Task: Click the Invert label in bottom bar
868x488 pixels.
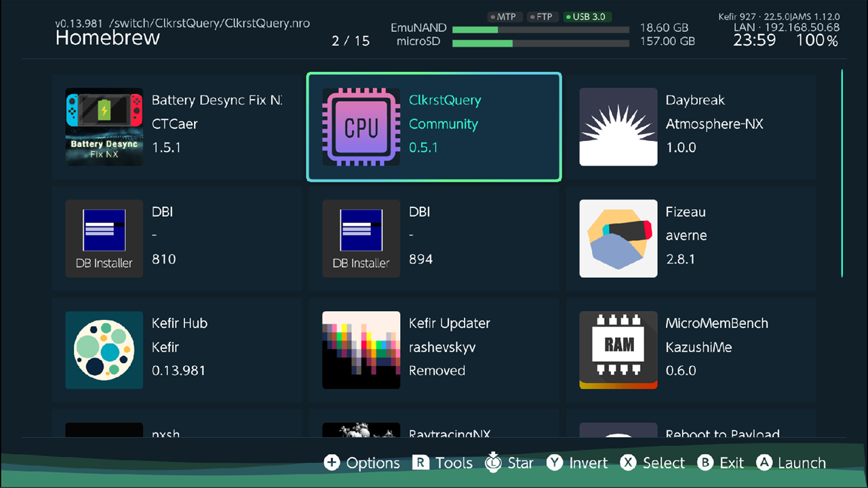Action: [x=589, y=463]
